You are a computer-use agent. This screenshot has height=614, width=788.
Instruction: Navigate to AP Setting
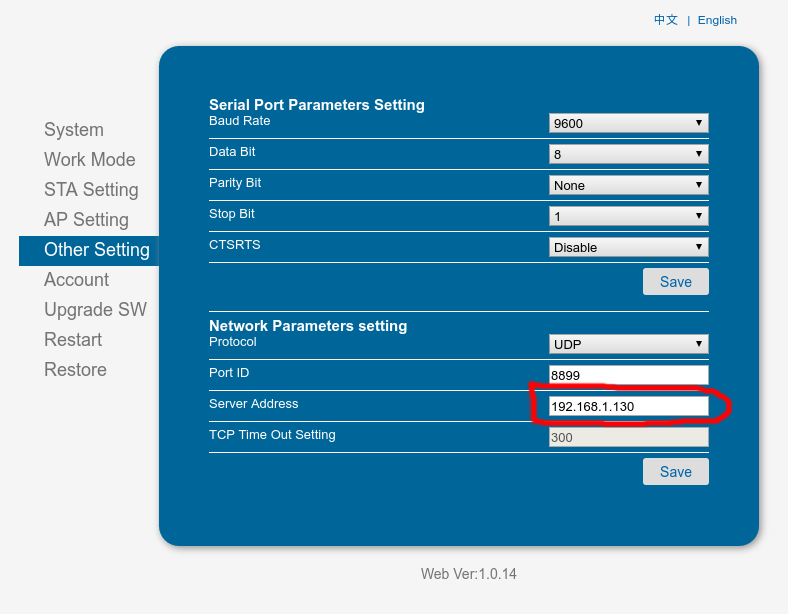(86, 220)
